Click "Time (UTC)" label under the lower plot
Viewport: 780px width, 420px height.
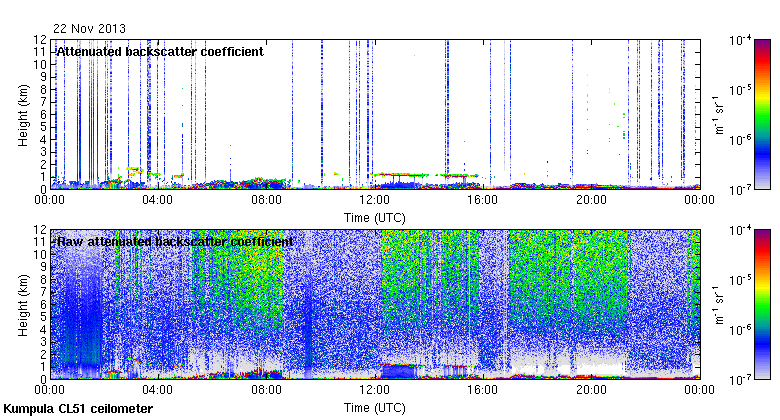tap(375, 408)
